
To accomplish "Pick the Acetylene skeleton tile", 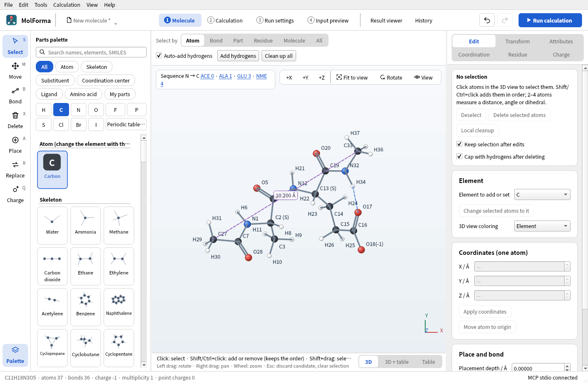I will 52,307.
